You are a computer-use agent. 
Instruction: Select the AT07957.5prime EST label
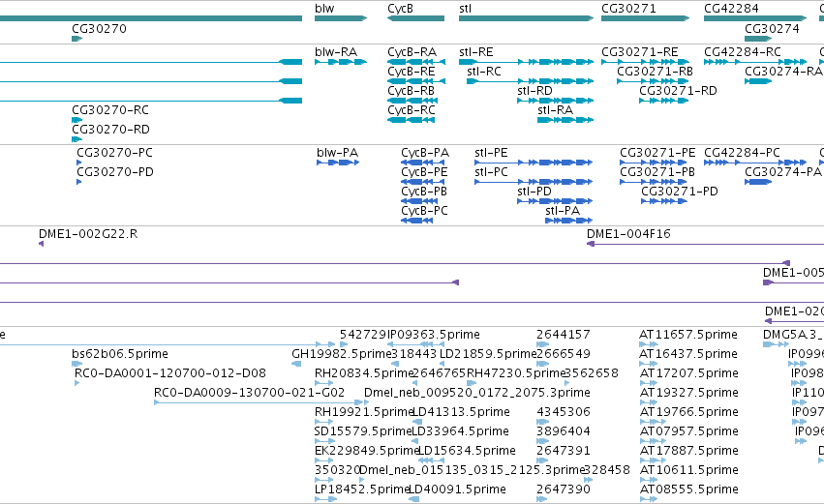688,432
